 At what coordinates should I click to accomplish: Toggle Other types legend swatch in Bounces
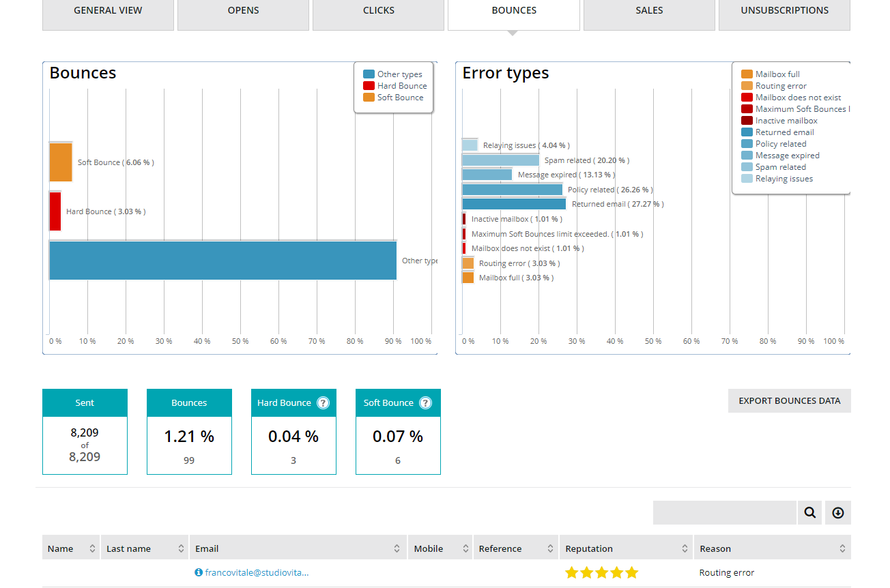pyautogui.click(x=369, y=74)
